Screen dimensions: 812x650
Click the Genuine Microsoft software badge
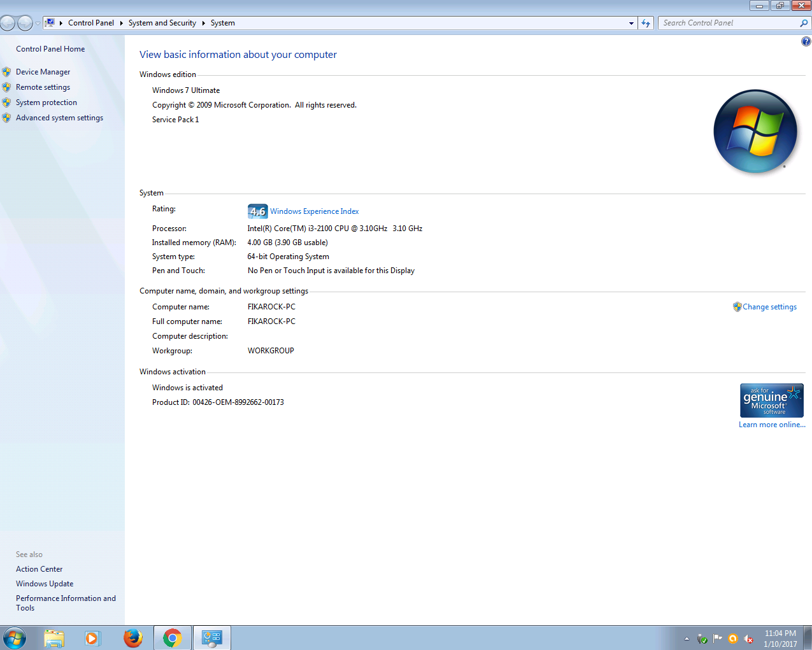(x=771, y=400)
